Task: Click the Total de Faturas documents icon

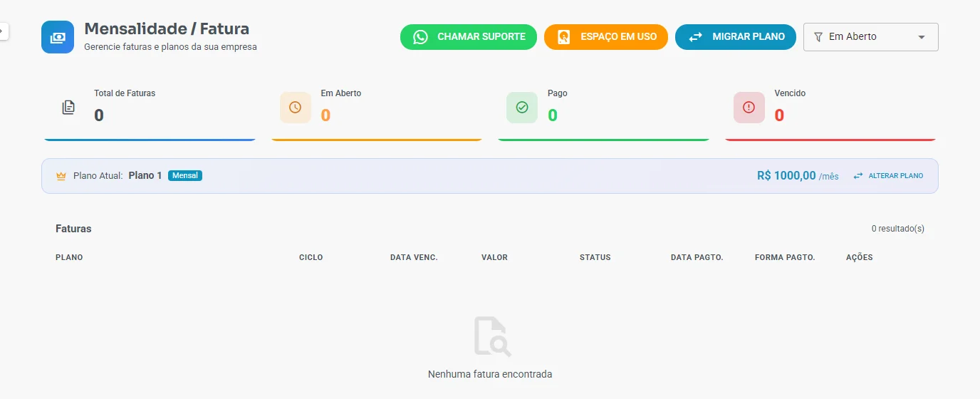Action: click(68, 108)
